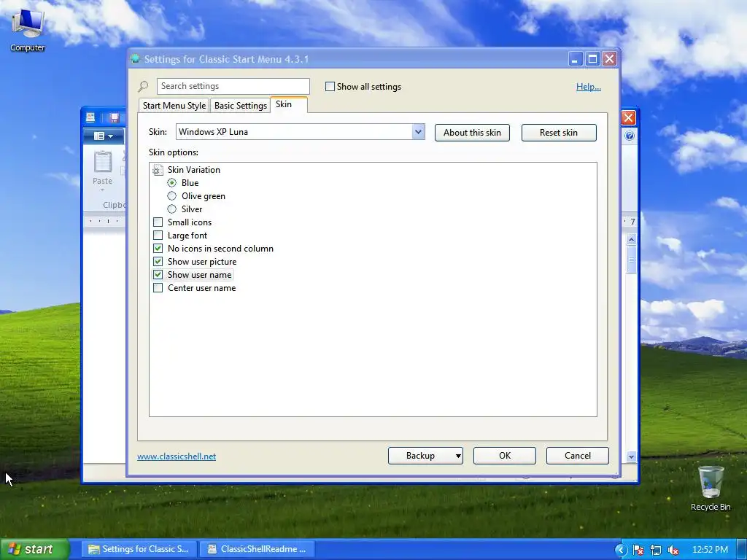Image resolution: width=747 pixels, height=560 pixels.
Task: Click the blue Help question icon in WordPad
Action: click(630, 136)
